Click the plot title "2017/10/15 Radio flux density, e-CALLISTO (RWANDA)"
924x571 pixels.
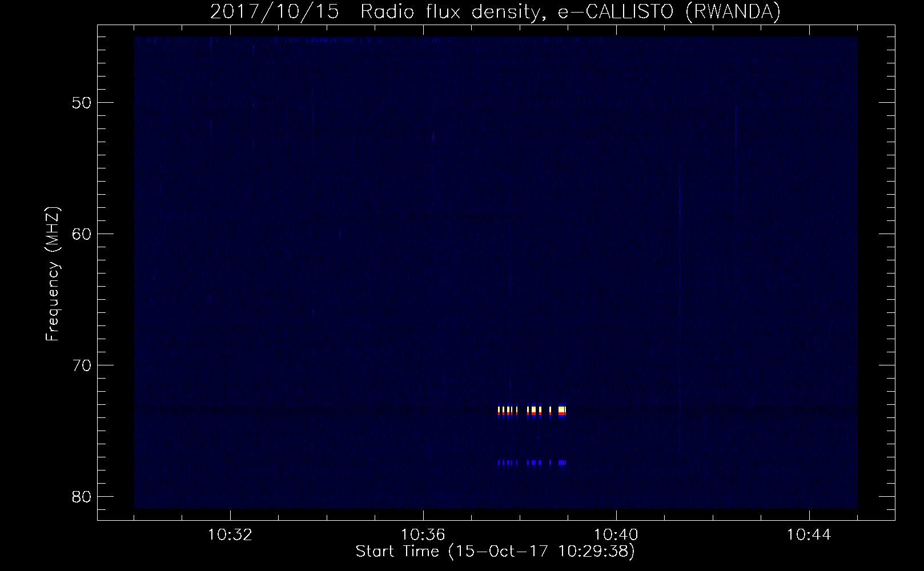point(495,11)
